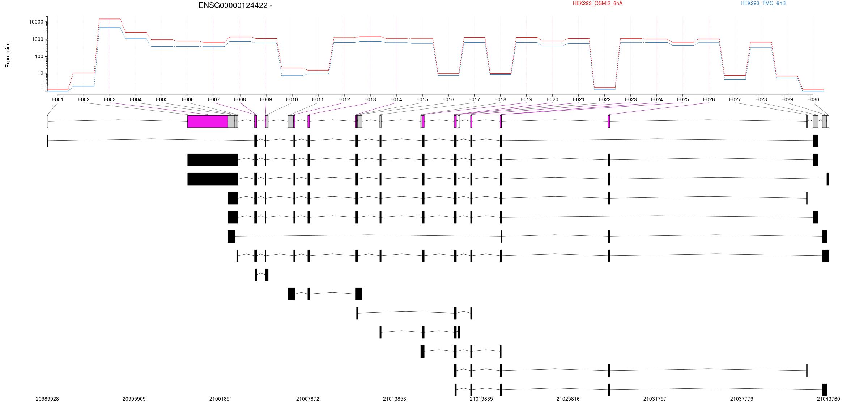The height and width of the screenshot is (405, 868).
Task: Click exon label E011
Action: [318, 99]
